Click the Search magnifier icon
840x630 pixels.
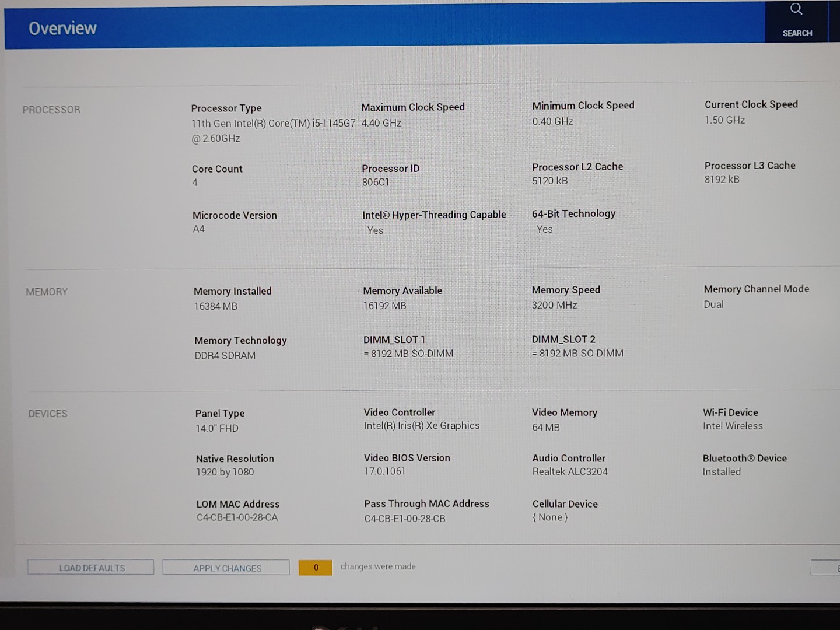[796, 10]
